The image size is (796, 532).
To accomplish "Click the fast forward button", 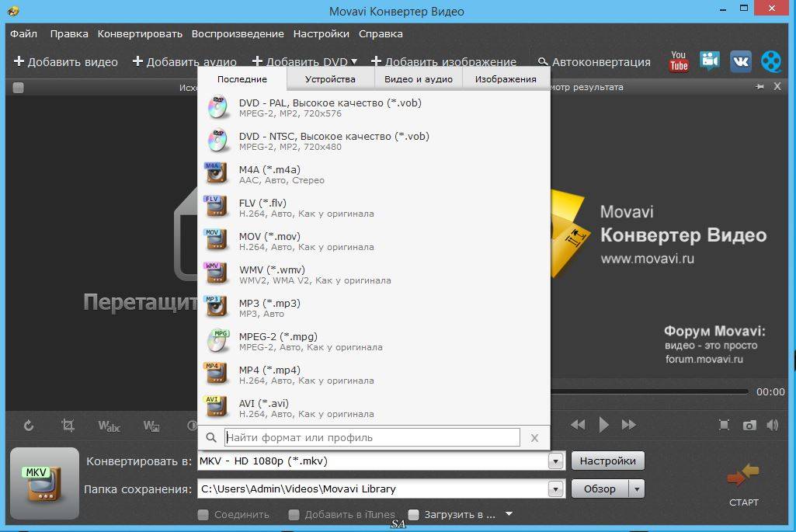I will tap(628, 425).
